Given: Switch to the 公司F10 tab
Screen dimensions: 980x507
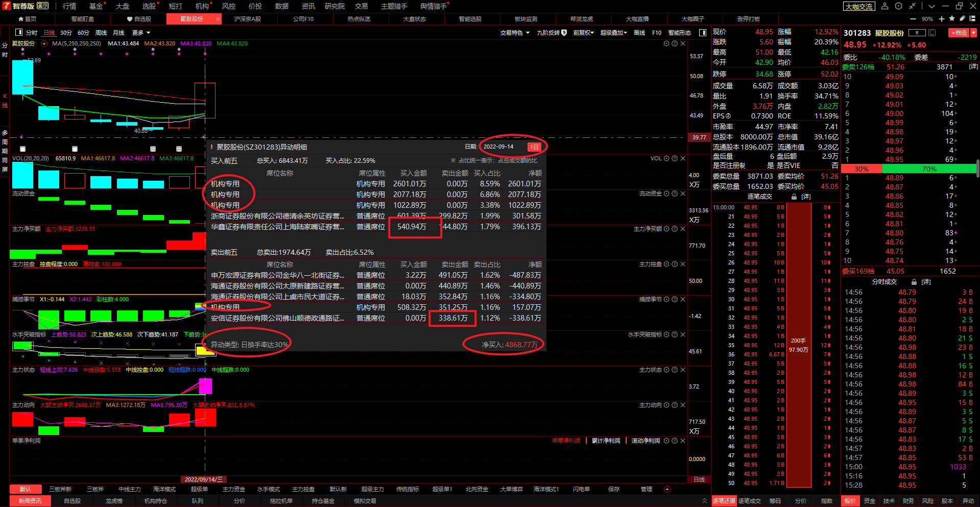Looking at the screenshot, I should coord(303,19).
